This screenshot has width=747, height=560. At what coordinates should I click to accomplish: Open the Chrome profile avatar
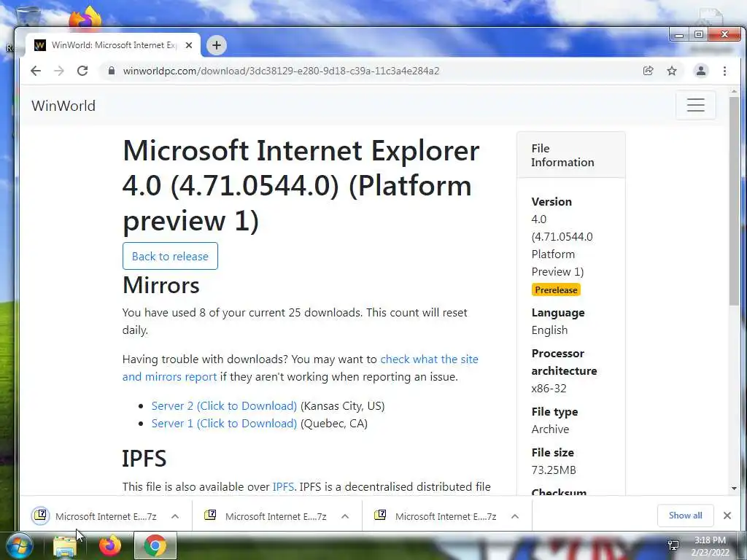tap(701, 71)
